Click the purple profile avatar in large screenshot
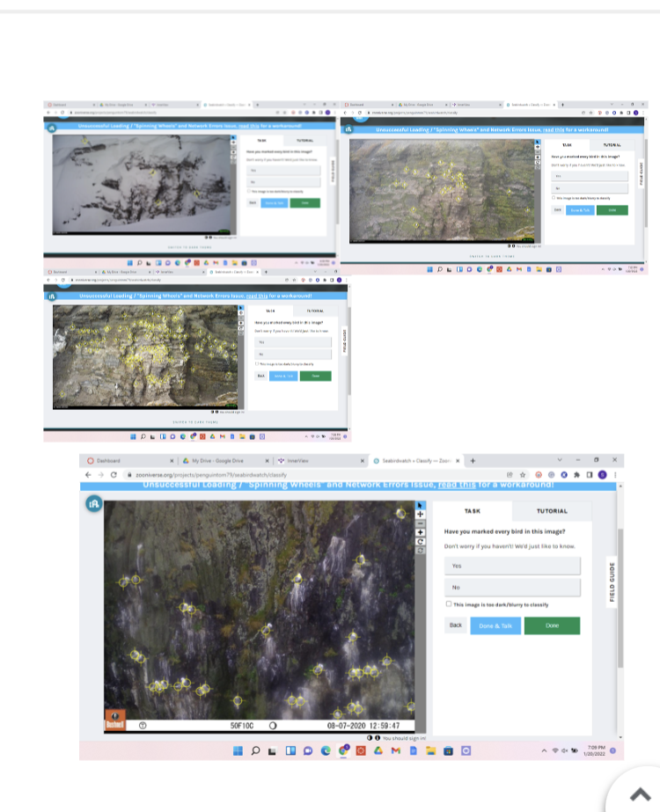The width and height of the screenshot is (660, 812). [602, 475]
